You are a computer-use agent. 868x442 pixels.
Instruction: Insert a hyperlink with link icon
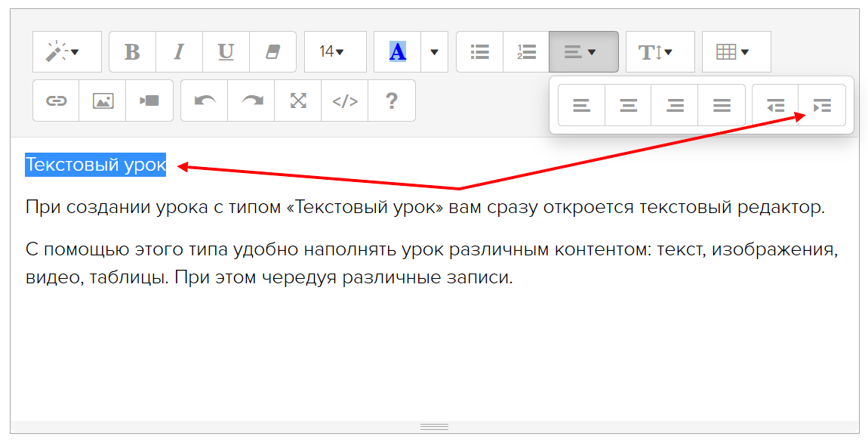pyautogui.click(x=56, y=100)
